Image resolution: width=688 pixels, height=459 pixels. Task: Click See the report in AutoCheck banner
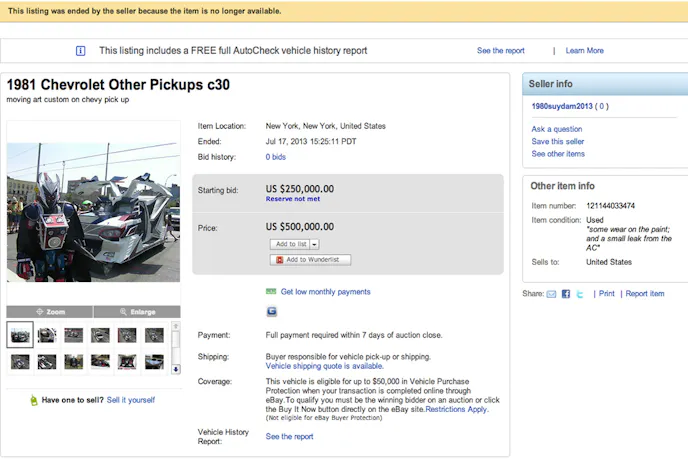(500, 51)
